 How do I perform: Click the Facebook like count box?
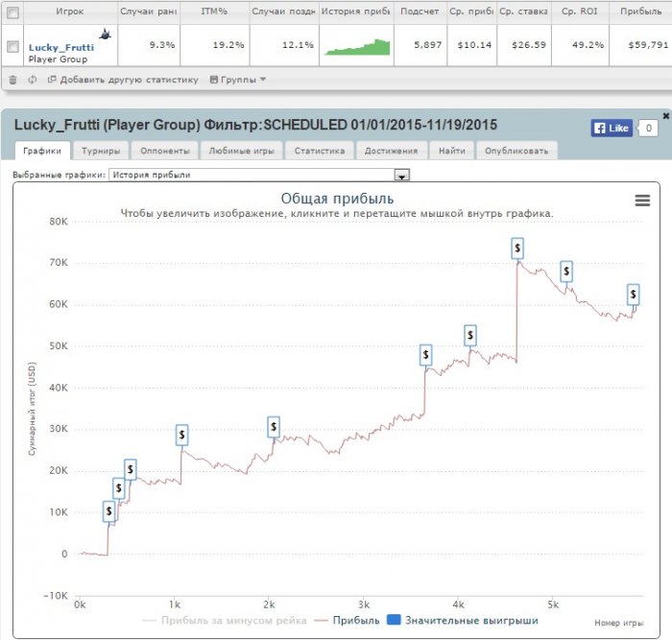(648, 128)
